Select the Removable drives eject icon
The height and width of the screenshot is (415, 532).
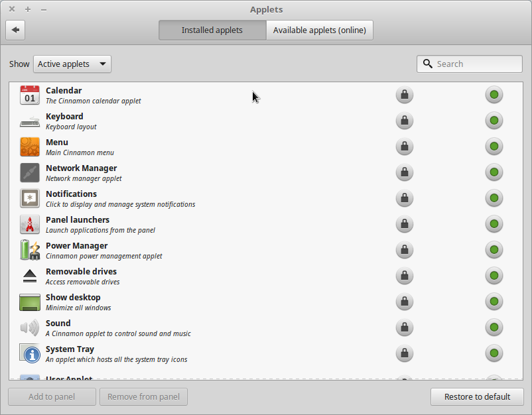[x=30, y=276]
